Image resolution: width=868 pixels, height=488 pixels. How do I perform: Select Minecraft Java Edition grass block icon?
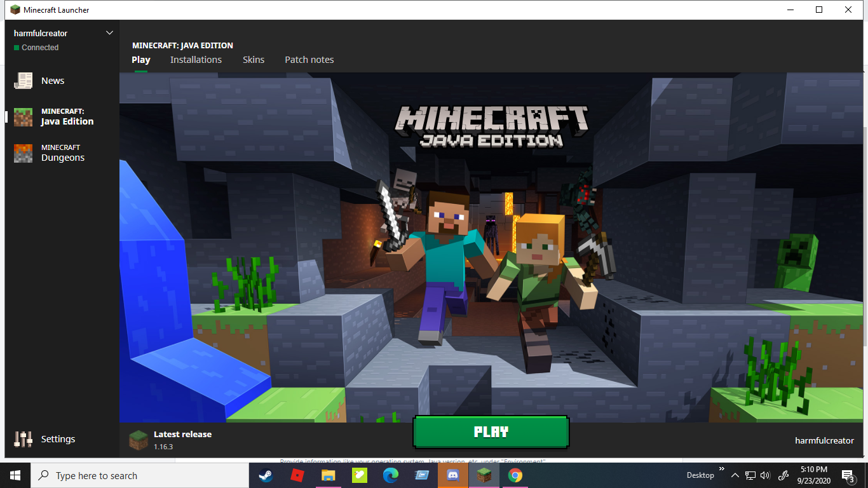point(24,117)
